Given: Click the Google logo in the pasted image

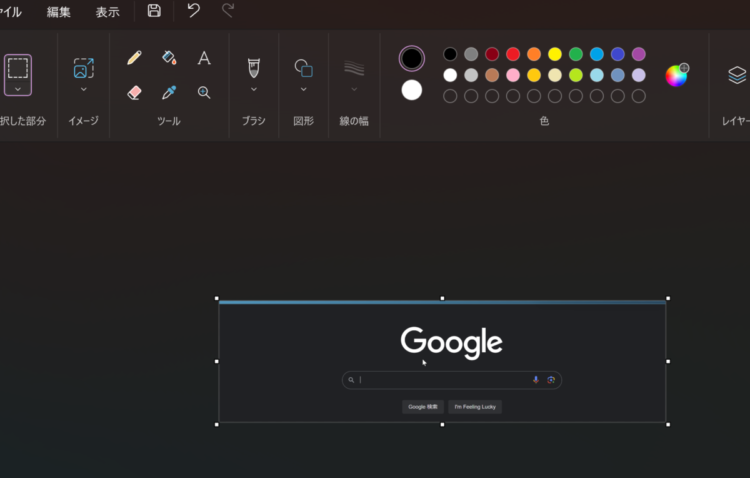Looking at the screenshot, I should tap(452, 342).
